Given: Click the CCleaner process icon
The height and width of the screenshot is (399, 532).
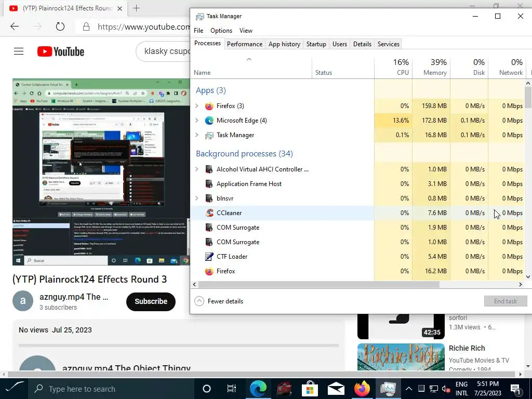Looking at the screenshot, I should click(209, 213).
